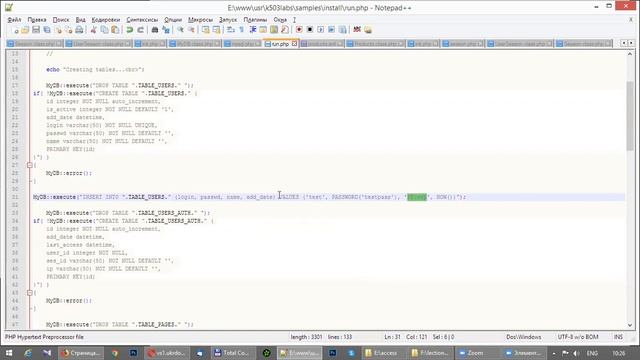Viewport: 640px width, 360px height.
Task: Click the vertical scrollbar thumb
Action: point(630,116)
